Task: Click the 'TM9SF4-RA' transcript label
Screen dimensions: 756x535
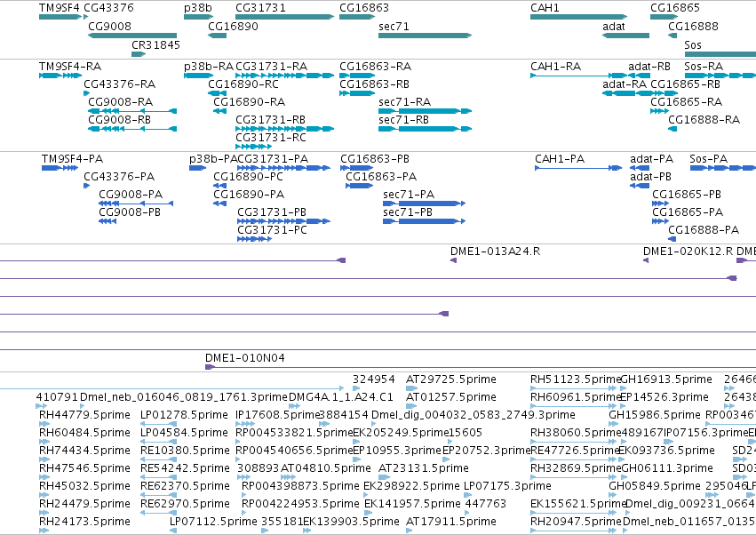Action: [70, 66]
